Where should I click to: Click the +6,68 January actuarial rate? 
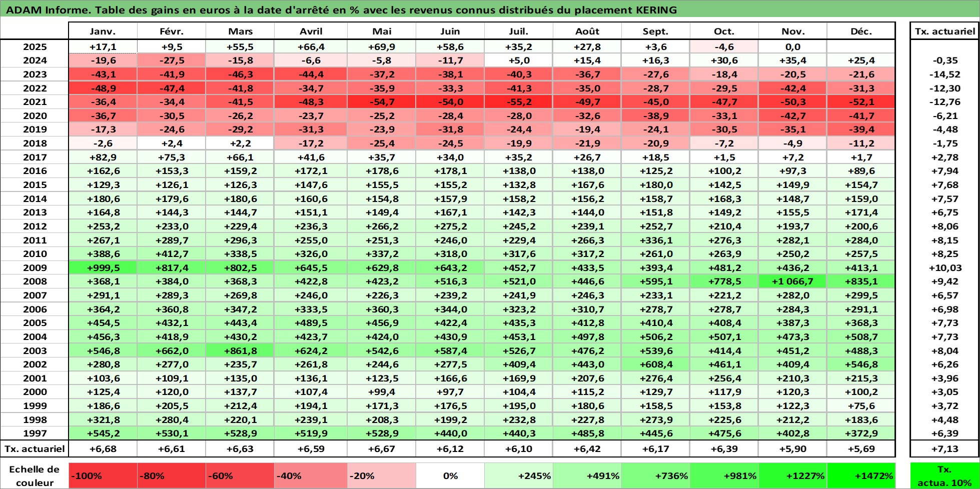[x=103, y=448]
